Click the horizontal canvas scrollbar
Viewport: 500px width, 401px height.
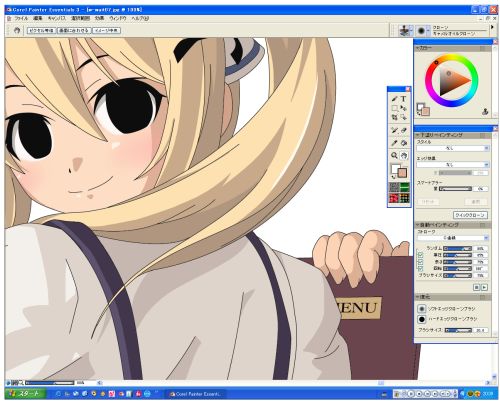click(x=293, y=383)
